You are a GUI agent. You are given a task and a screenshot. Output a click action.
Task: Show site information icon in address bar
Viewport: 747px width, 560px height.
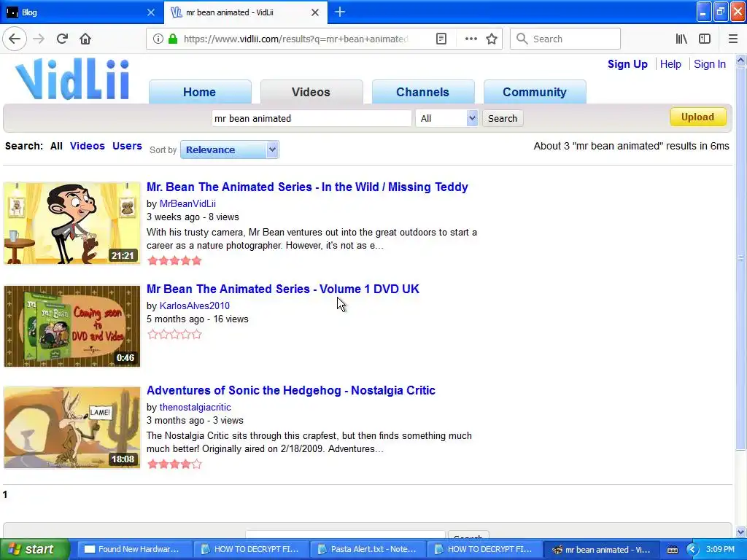click(x=158, y=39)
